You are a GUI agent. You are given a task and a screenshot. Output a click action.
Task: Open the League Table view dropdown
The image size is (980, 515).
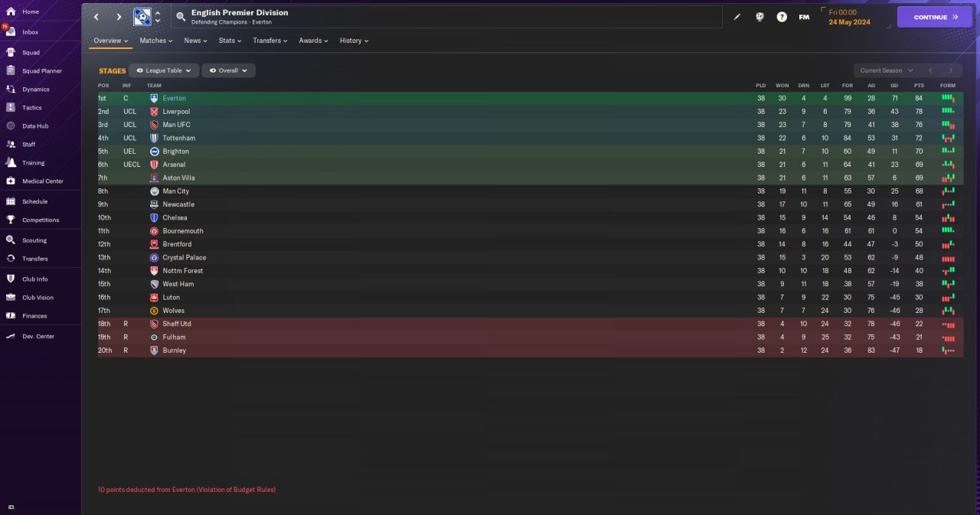164,70
